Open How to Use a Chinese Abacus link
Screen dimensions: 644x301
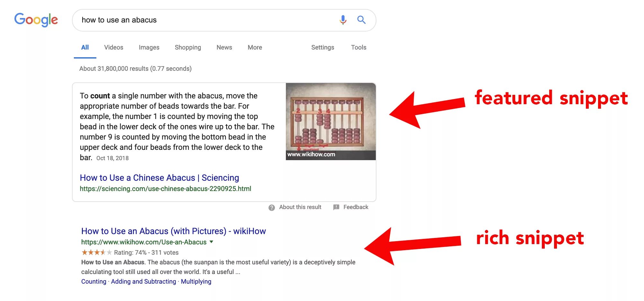click(x=159, y=178)
